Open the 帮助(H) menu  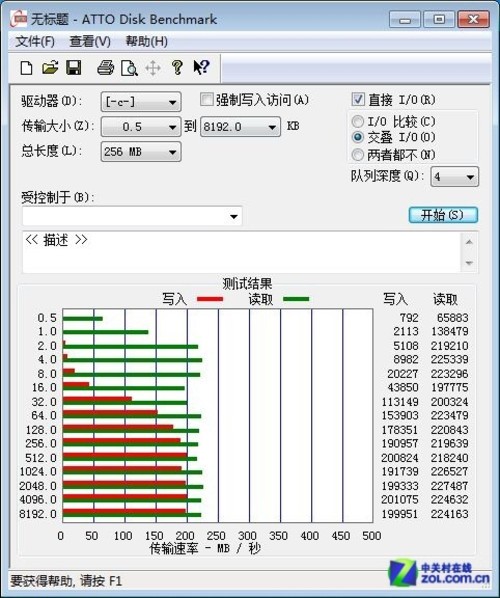click(x=146, y=42)
